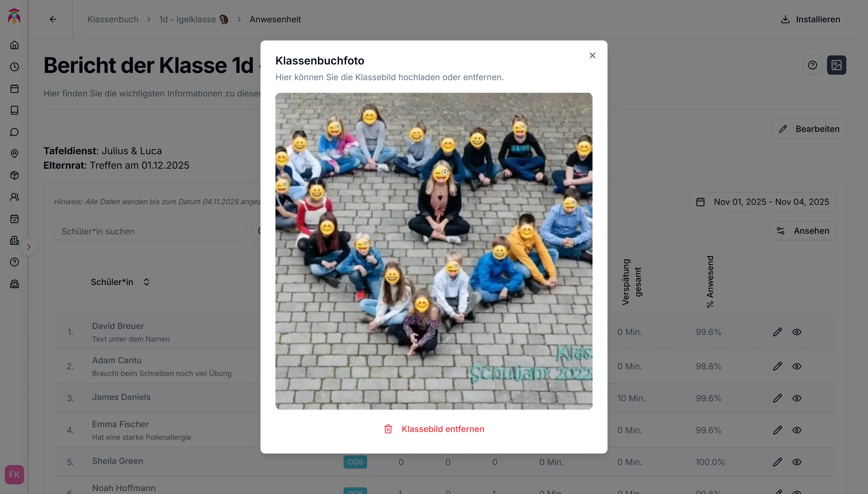Click the pencil edit icon for David Breuer
The width and height of the screenshot is (868, 494).
777,332
